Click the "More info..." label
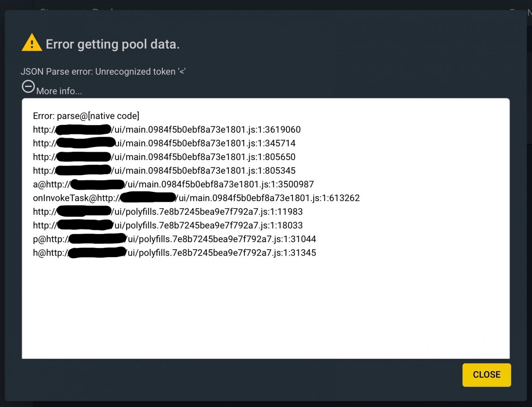This screenshot has width=532, height=407. [x=59, y=91]
